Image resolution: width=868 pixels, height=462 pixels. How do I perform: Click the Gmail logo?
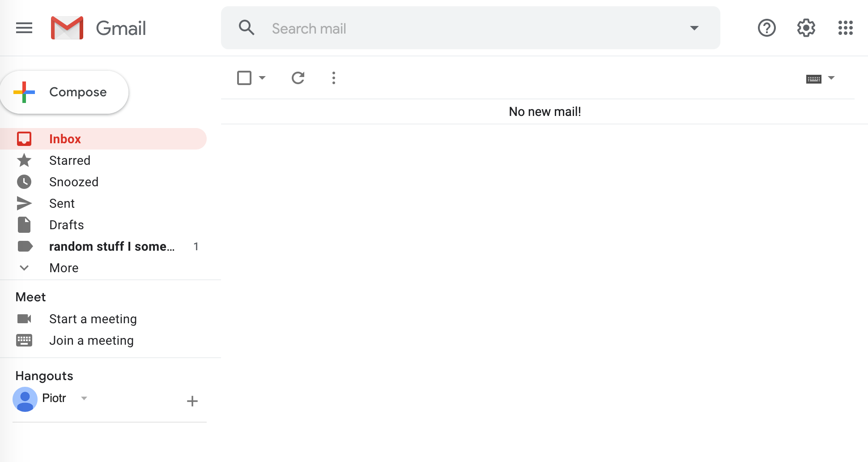99,28
